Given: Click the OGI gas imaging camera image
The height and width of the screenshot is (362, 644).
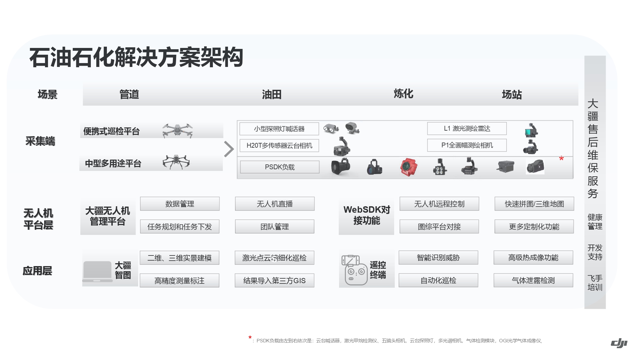Looking at the screenshot, I should [535, 167].
